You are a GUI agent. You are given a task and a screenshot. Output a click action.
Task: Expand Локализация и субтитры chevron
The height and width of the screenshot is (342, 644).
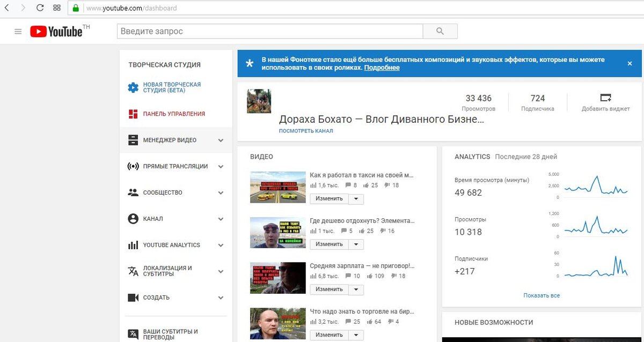point(221,272)
